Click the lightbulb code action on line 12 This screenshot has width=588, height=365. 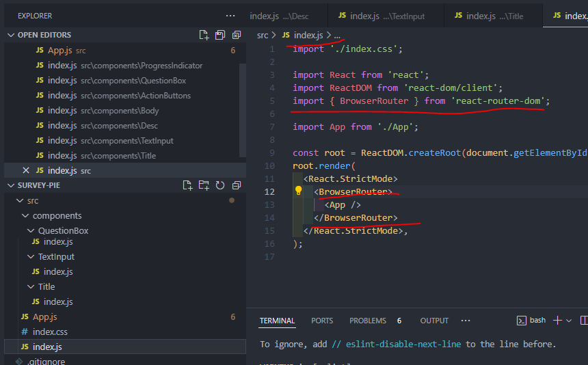299,191
